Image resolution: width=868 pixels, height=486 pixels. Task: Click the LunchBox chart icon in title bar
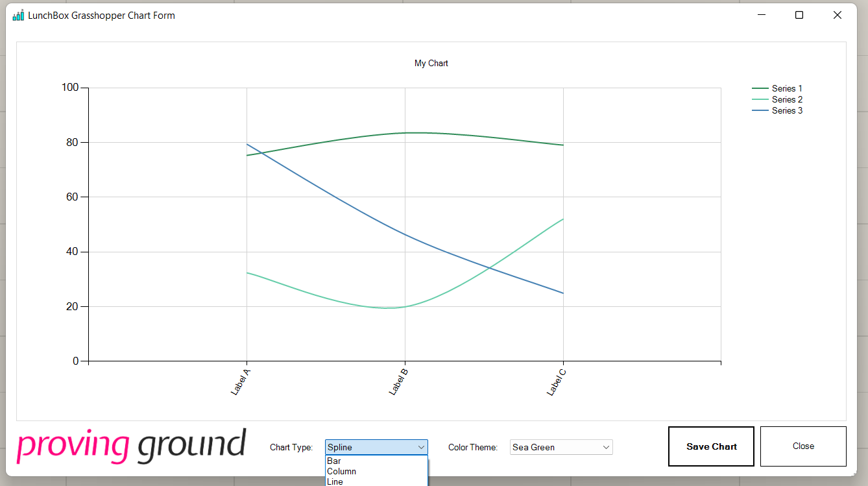coord(17,14)
